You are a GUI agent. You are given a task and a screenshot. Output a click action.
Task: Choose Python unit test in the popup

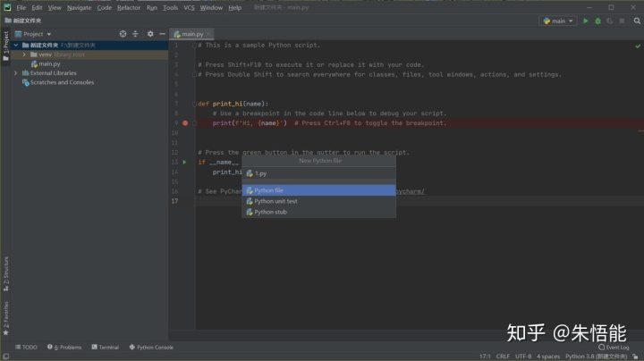319,201
